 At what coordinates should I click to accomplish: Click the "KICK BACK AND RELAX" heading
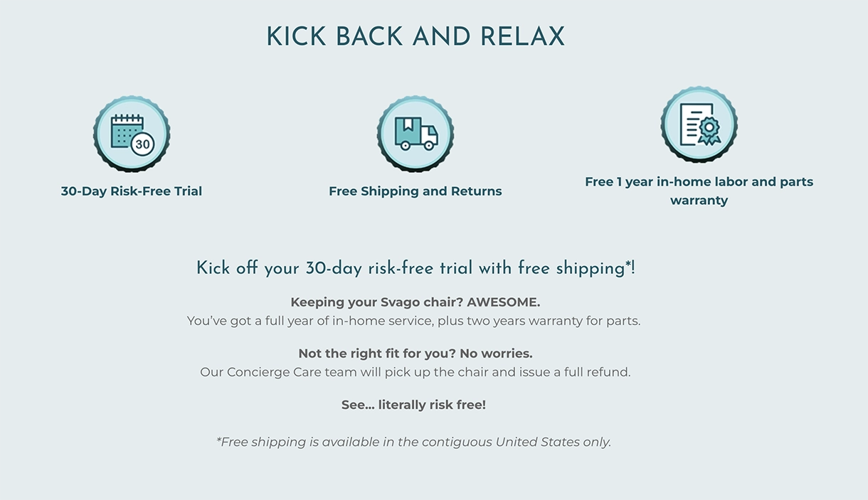coord(416,37)
